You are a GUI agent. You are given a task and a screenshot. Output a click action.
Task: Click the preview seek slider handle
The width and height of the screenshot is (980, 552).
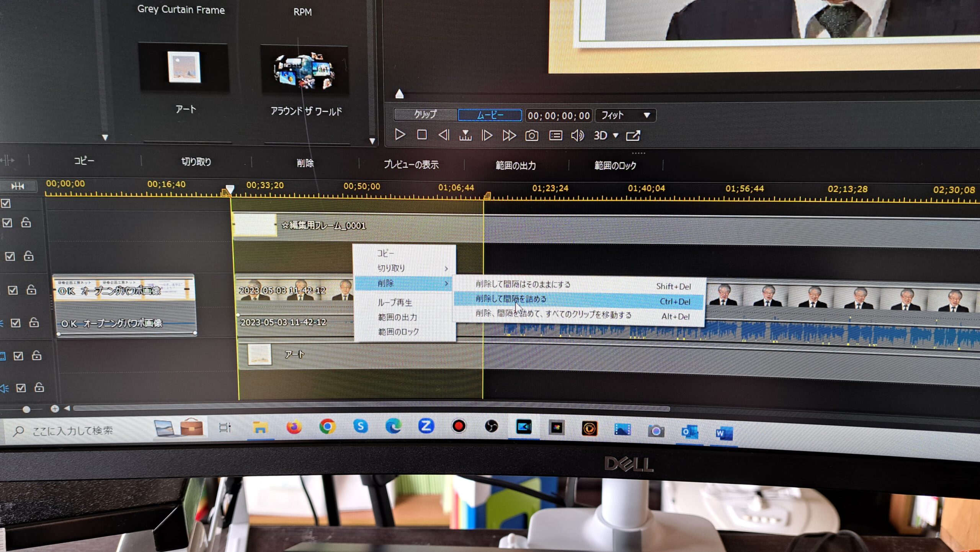399,94
